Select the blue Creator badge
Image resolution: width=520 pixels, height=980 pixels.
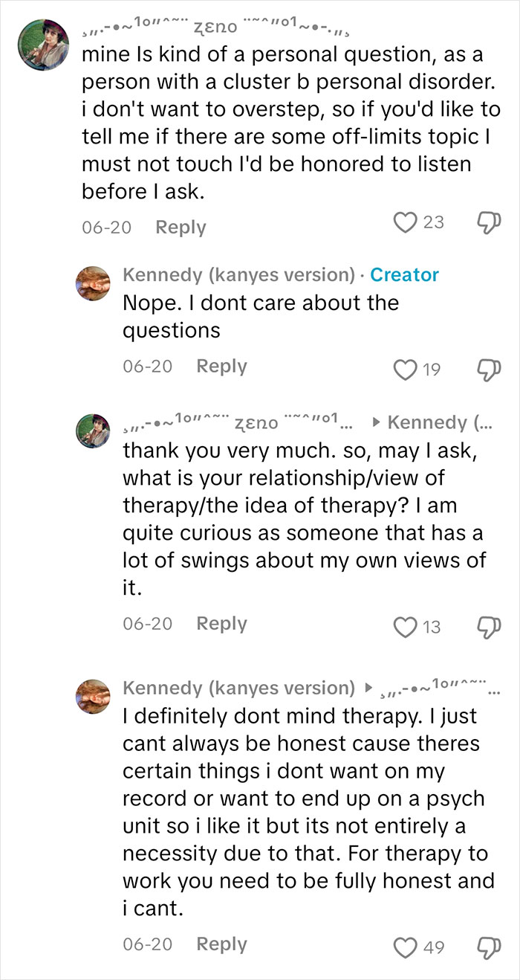click(406, 274)
